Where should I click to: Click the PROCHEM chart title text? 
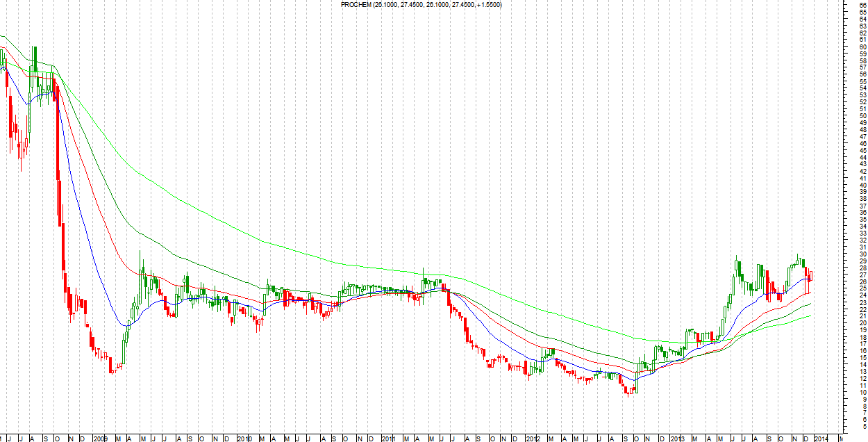click(x=421, y=5)
